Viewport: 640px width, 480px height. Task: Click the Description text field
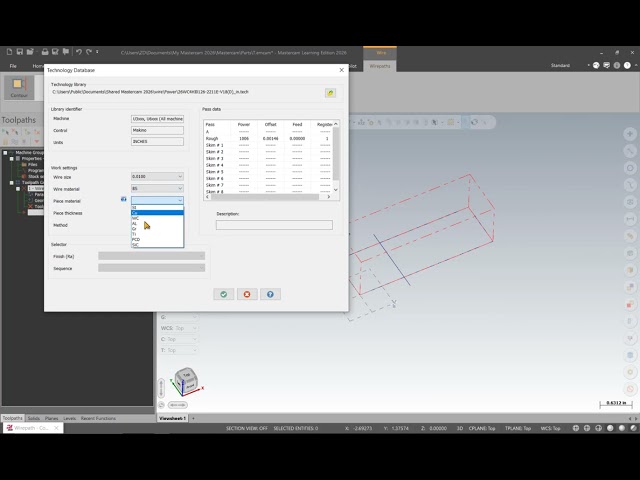(x=274, y=225)
